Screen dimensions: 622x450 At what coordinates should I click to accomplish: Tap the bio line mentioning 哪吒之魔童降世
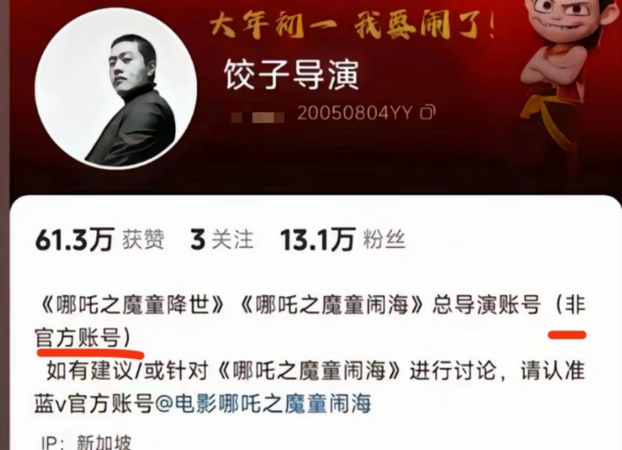311,306
